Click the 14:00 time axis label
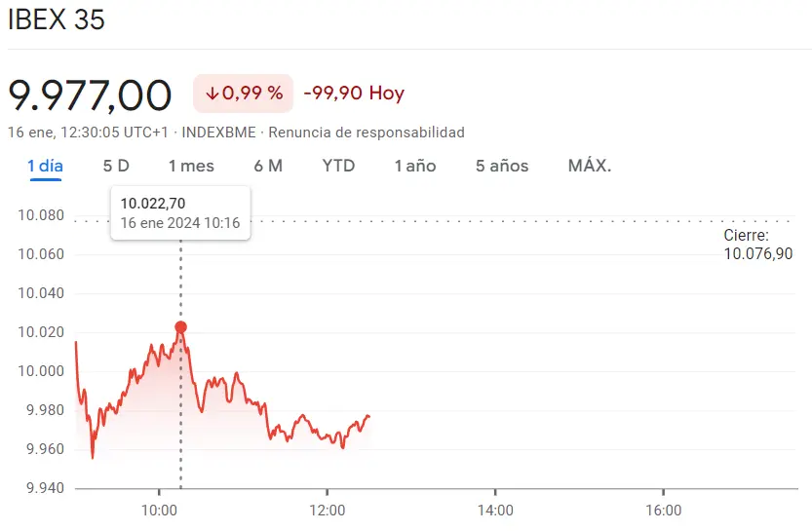 click(495, 510)
